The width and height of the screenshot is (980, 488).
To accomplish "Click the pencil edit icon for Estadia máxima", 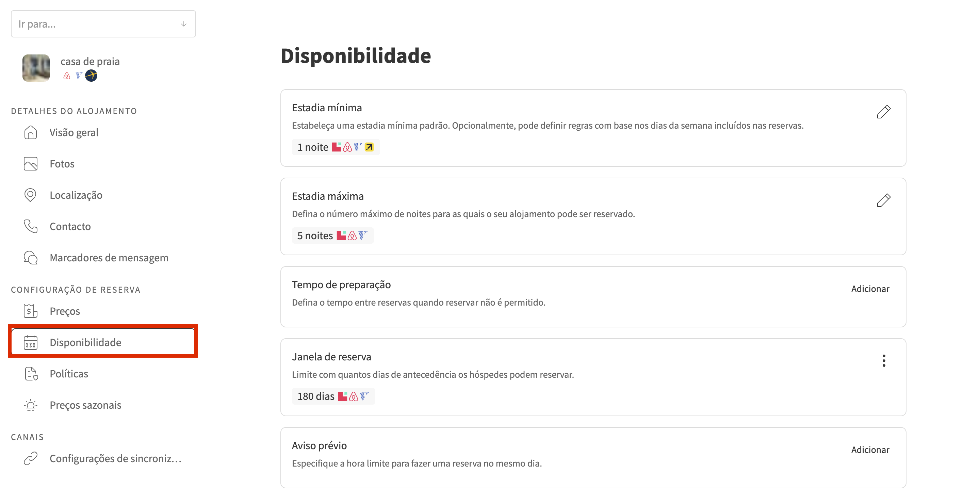I will (883, 200).
